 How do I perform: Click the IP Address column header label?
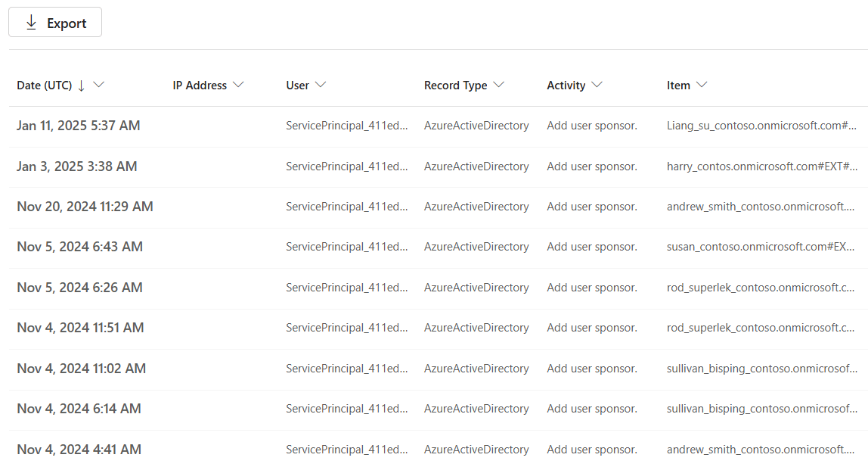click(x=199, y=85)
